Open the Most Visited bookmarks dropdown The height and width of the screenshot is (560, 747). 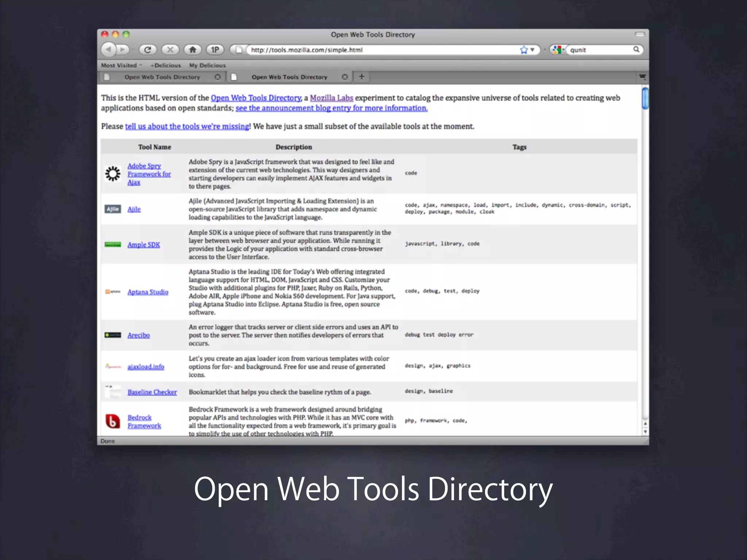121,65
